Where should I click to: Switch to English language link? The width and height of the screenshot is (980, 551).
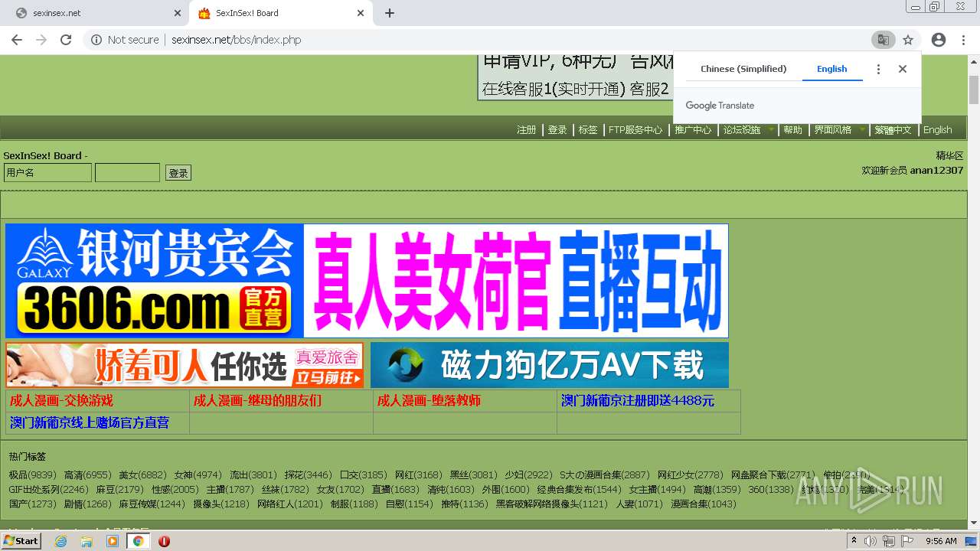tap(938, 130)
